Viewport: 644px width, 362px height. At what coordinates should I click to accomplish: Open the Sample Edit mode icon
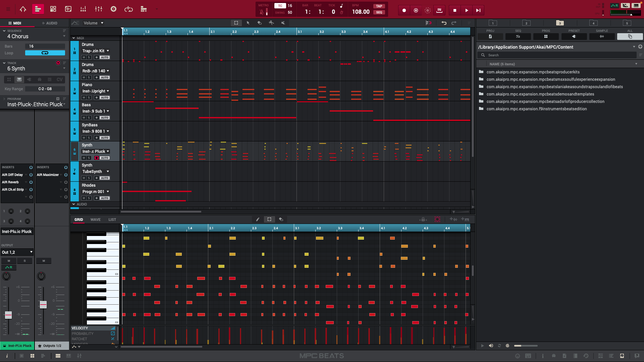point(68,9)
